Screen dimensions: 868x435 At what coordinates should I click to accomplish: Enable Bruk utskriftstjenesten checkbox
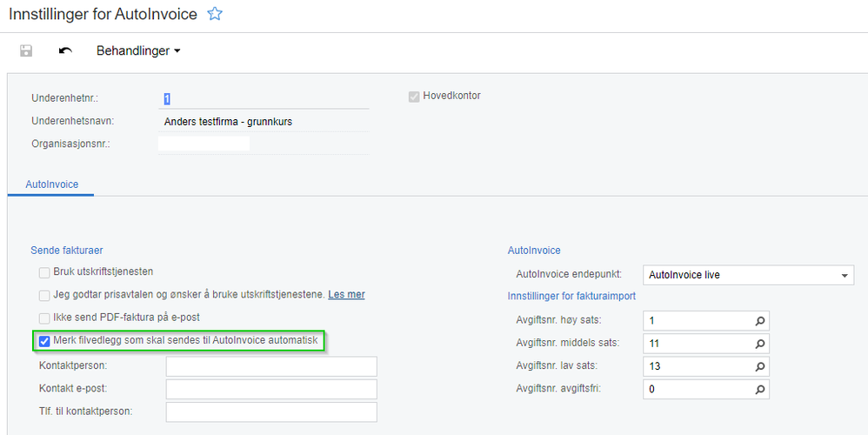(x=44, y=273)
